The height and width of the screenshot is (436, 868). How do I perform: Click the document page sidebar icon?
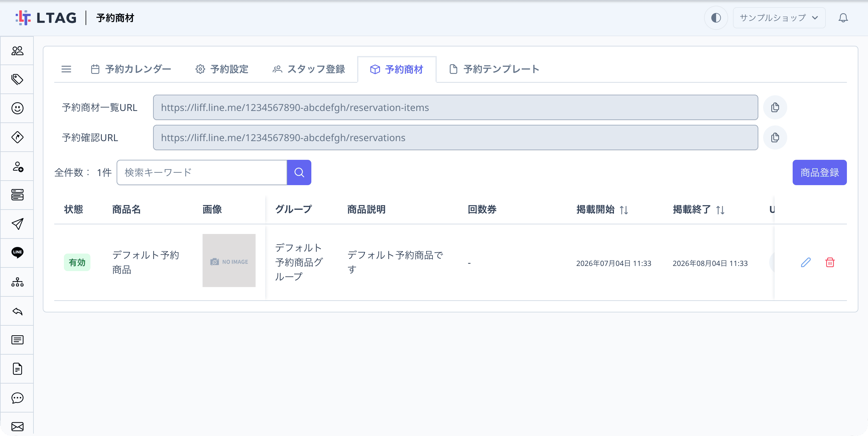click(17, 369)
